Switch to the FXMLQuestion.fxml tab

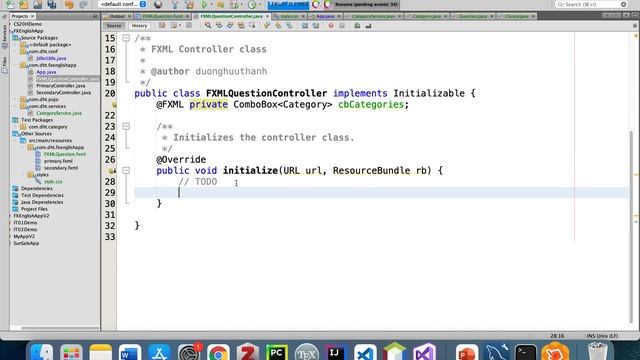click(162, 16)
